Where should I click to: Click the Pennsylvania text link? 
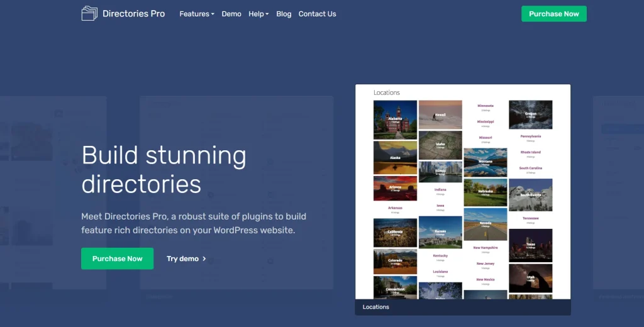pyautogui.click(x=531, y=136)
